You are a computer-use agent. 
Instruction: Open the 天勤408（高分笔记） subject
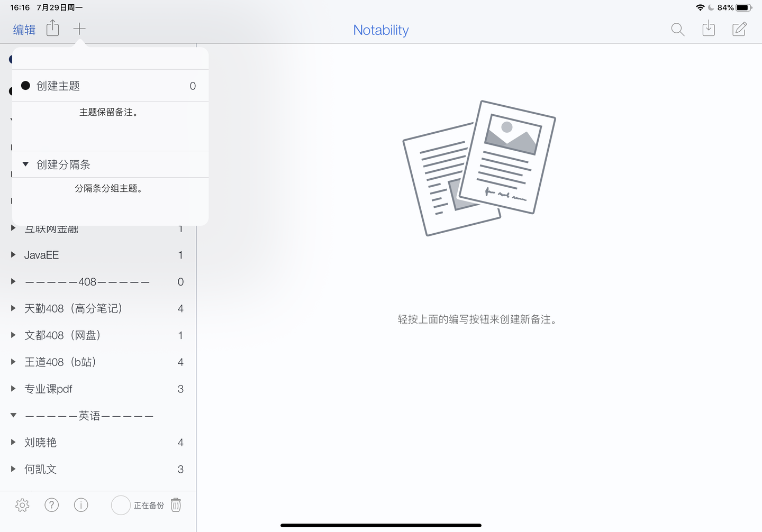click(x=98, y=308)
